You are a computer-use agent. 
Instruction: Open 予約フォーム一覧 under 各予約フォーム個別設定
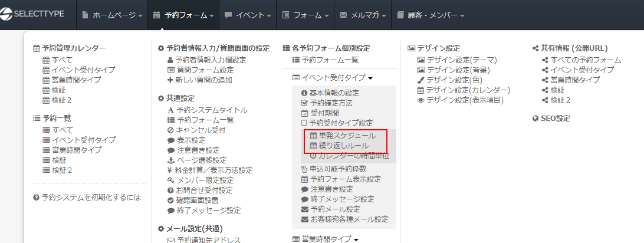326,60
